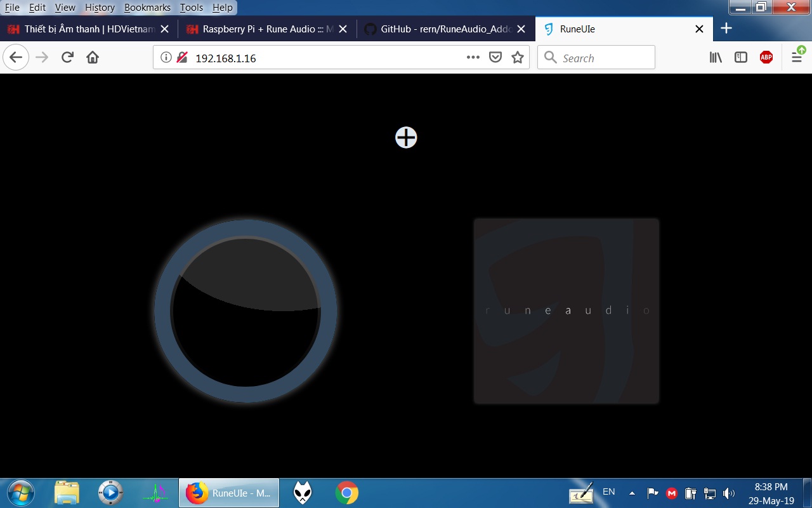The height and width of the screenshot is (508, 812).
Task: Close the HDVietnam tab
Action: click(x=164, y=29)
